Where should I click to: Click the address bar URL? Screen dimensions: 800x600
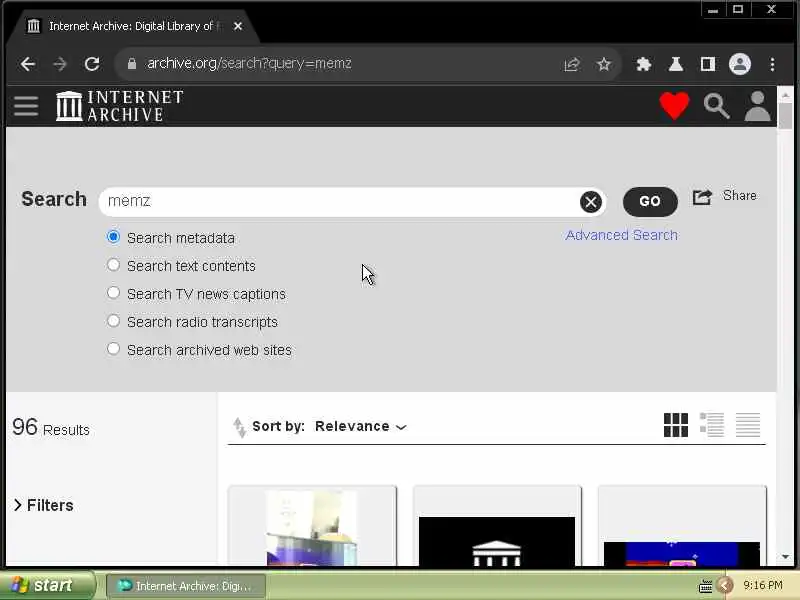[249, 64]
